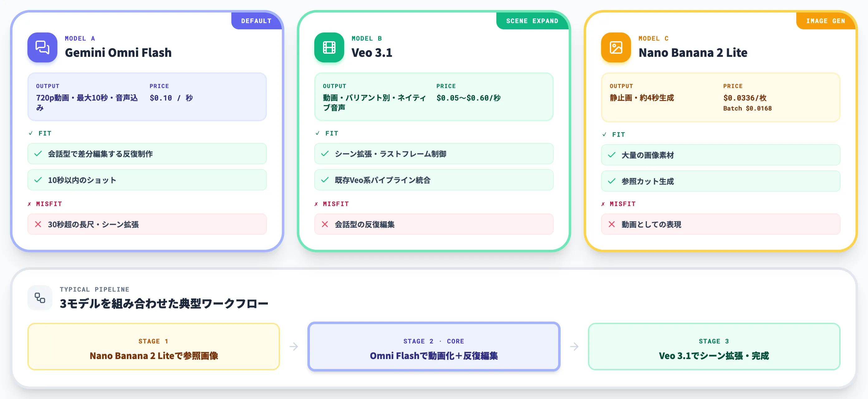Click the typical pipeline workflow icon
Image resolution: width=868 pixels, height=399 pixels.
pos(40,298)
